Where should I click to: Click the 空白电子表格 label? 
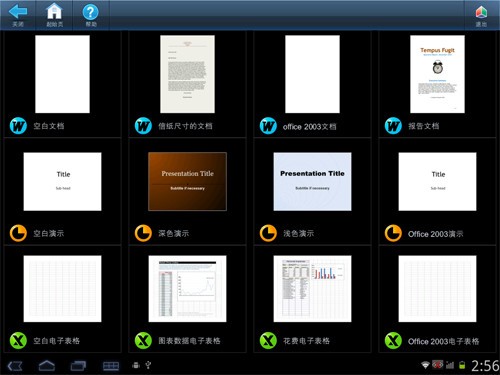tap(57, 341)
